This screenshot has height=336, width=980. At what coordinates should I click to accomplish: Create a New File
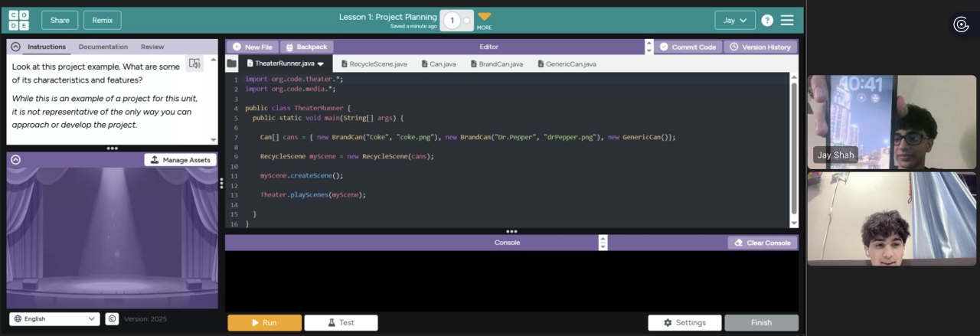(252, 47)
